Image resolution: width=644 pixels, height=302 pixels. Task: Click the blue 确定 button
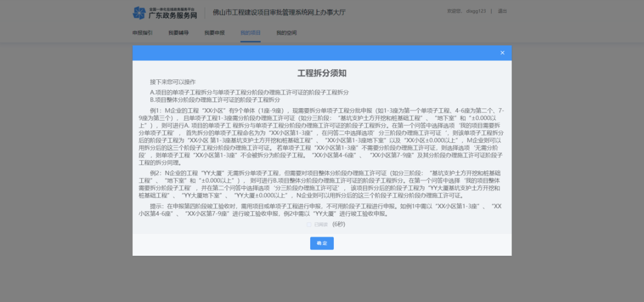pyautogui.click(x=321, y=244)
